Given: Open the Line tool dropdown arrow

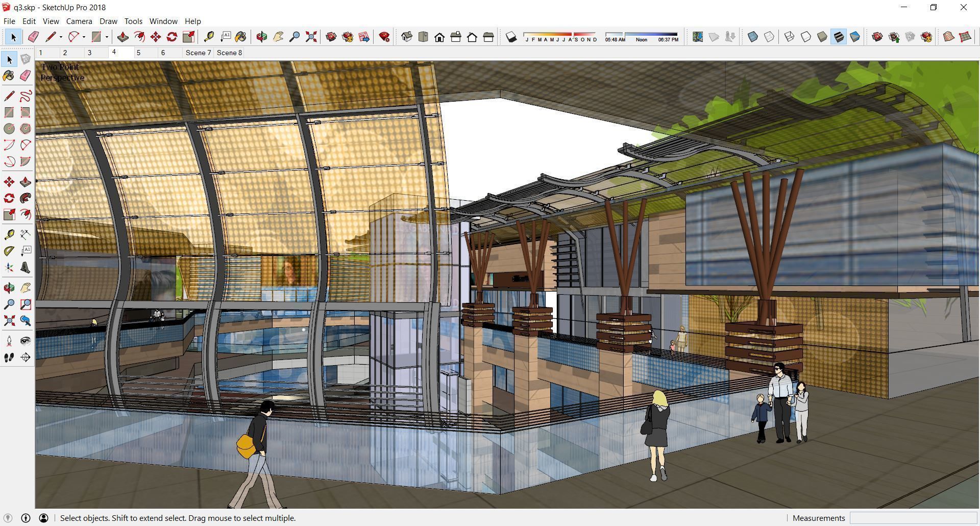Looking at the screenshot, I should 60,36.
